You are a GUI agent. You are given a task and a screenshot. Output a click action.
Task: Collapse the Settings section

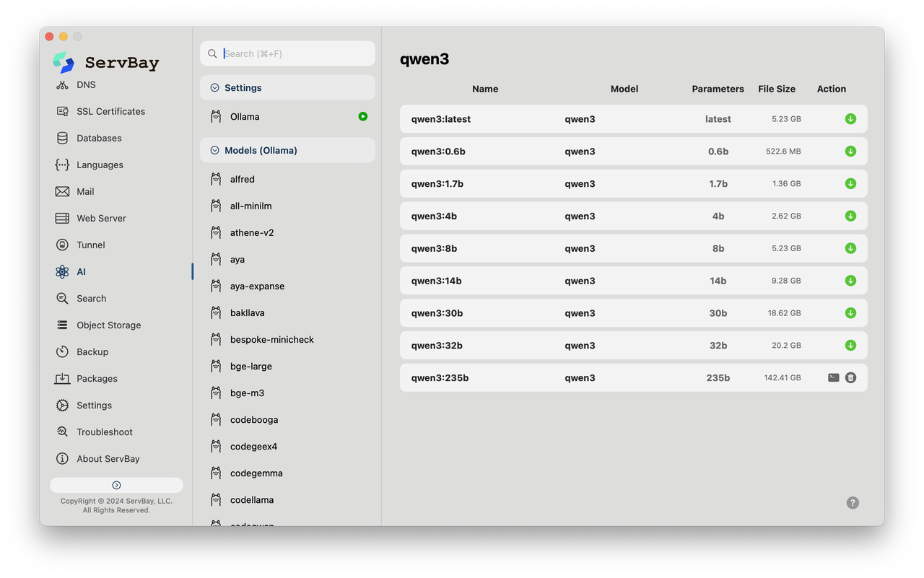(x=214, y=87)
